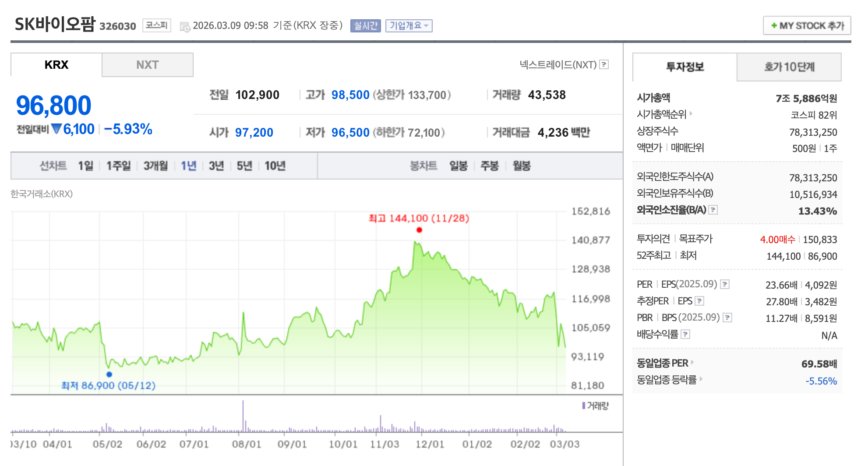
Task: Switch to the KRX tab
Action: pyautogui.click(x=56, y=65)
